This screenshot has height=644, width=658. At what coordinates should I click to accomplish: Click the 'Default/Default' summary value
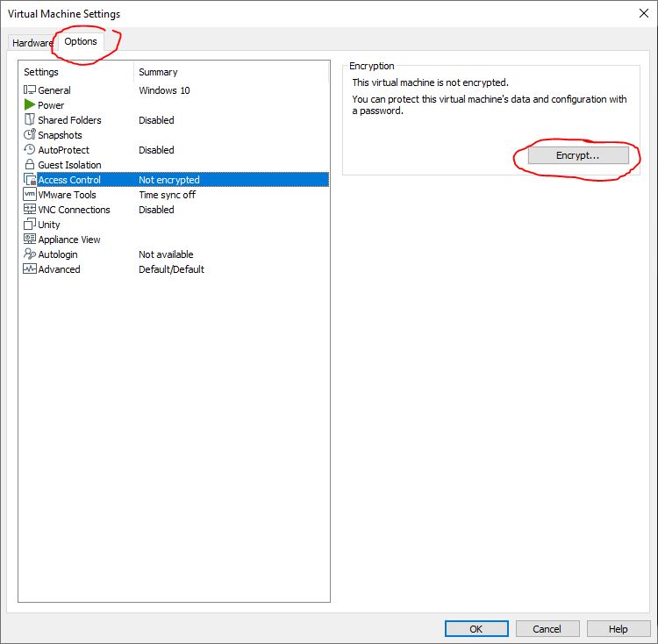pyautogui.click(x=172, y=269)
